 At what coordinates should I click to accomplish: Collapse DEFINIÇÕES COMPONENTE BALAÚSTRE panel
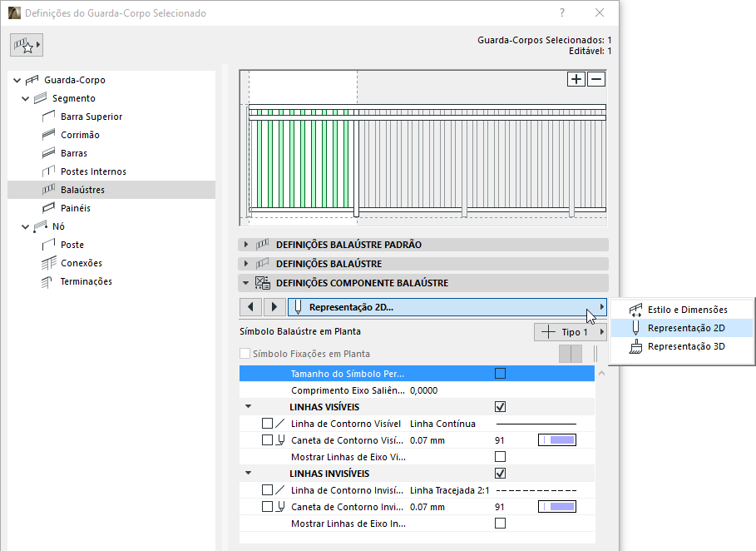[246, 283]
